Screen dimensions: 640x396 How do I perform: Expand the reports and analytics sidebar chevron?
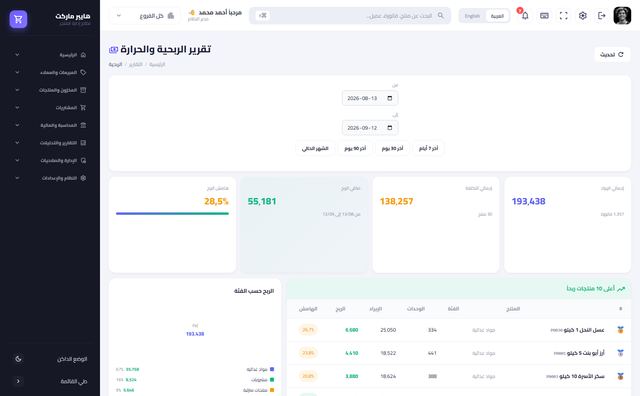(17, 143)
